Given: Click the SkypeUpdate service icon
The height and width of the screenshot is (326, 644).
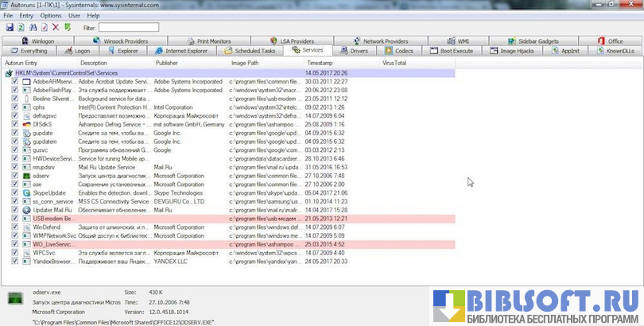Looking at the screenshot, I should pyautogui.click(x=26, y=193).
